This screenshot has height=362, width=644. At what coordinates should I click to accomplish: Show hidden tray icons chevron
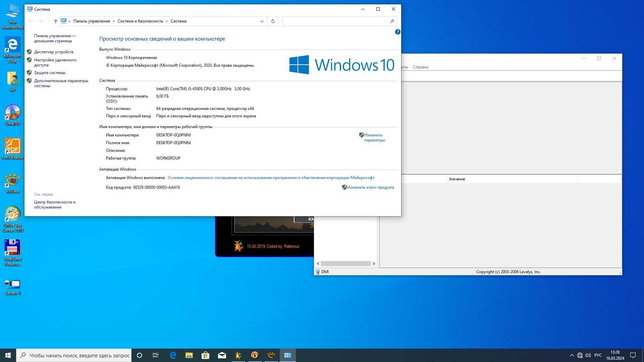572,355
